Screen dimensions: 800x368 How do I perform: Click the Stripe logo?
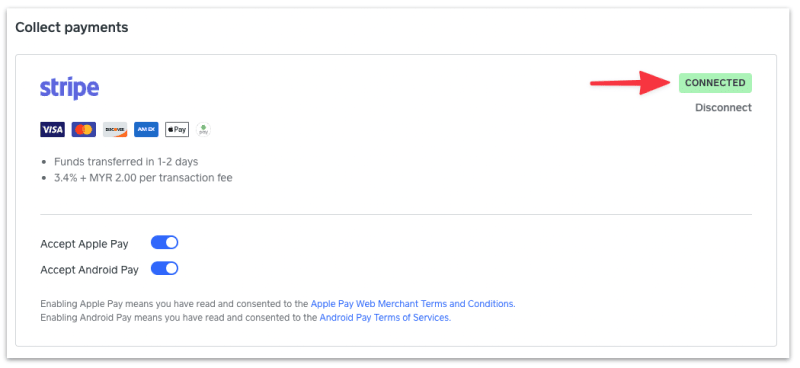(x=69, y=88)
